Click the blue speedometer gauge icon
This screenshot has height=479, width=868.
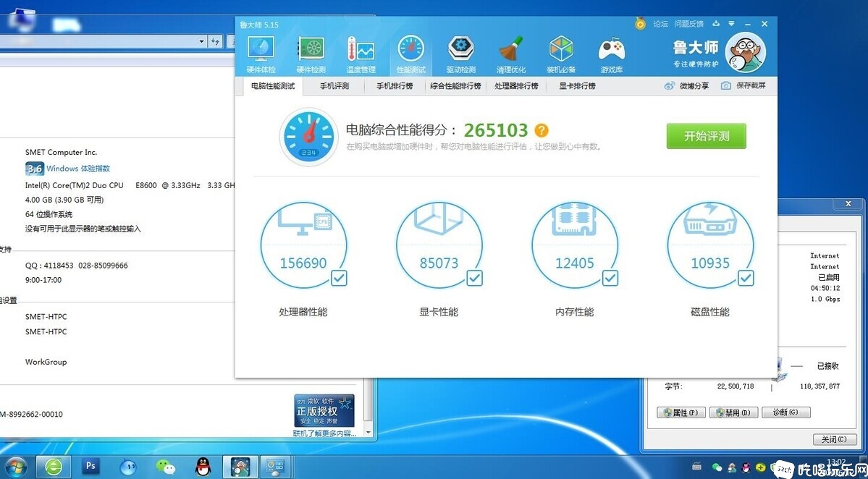(x=308, y=137)
